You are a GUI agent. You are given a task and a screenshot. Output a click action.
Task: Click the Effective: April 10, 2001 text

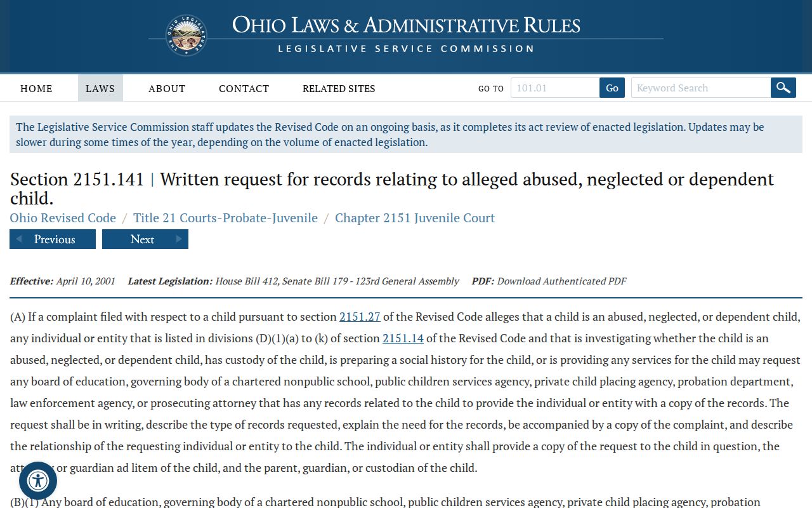pos(63,281)
